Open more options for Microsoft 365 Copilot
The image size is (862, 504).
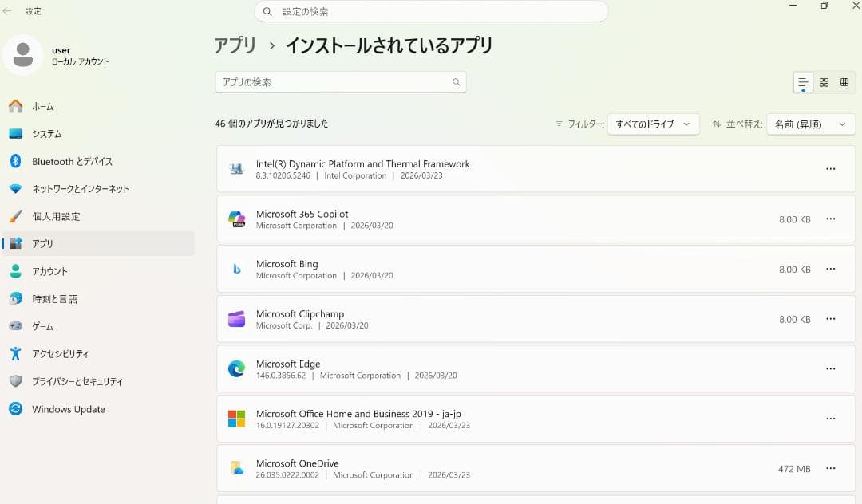(x=830, y=219)
